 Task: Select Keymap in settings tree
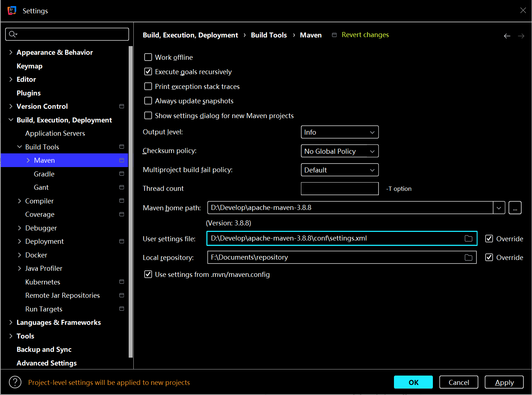point(30,66)
